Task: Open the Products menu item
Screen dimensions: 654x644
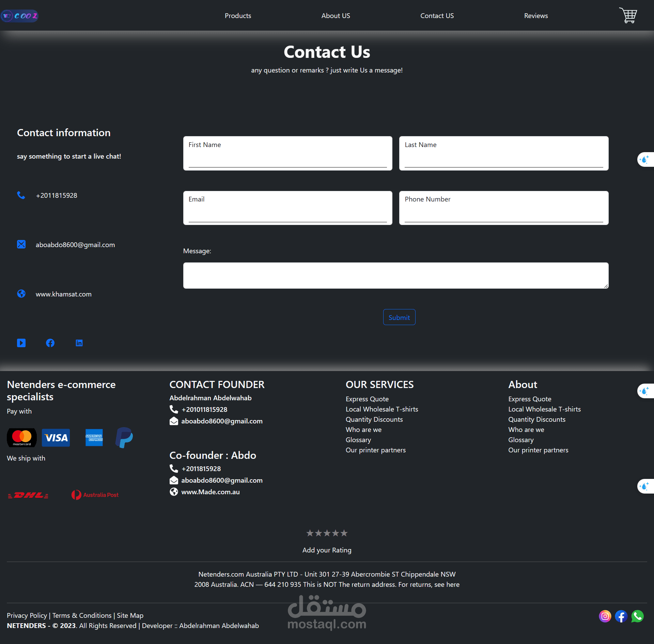Action: [238, 16]
